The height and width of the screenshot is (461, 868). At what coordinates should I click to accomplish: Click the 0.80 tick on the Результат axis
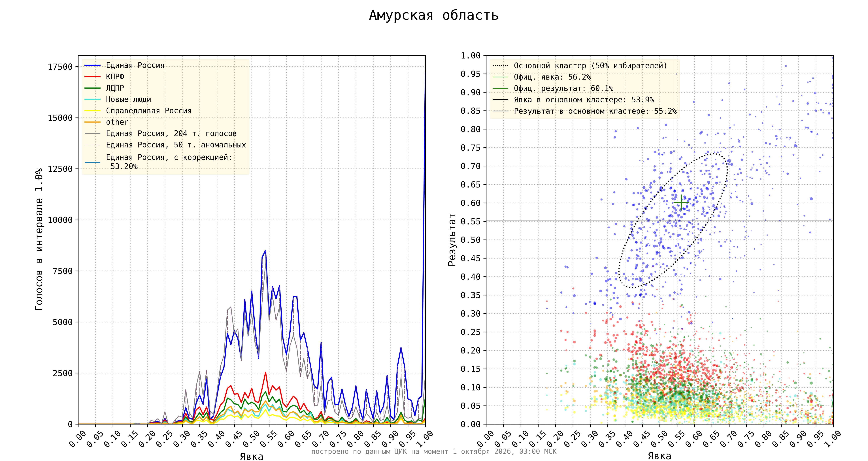pos(470,129)
